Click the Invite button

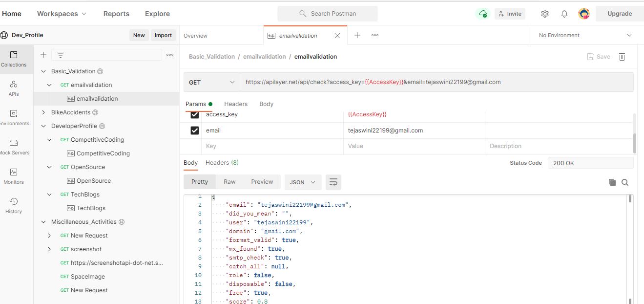[x=510, y=14]
